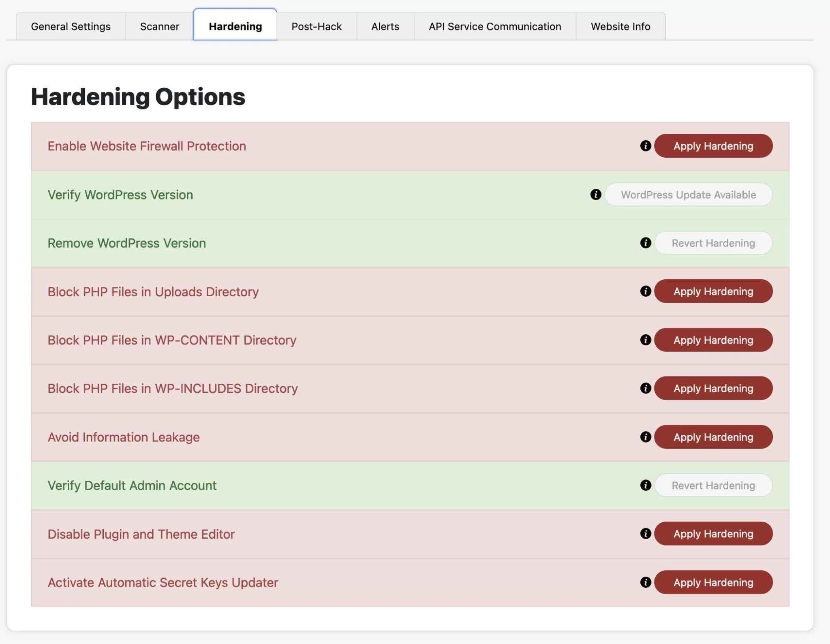
Task: Click info icon for Avoid Information Leakage
Action: [645, 437]
